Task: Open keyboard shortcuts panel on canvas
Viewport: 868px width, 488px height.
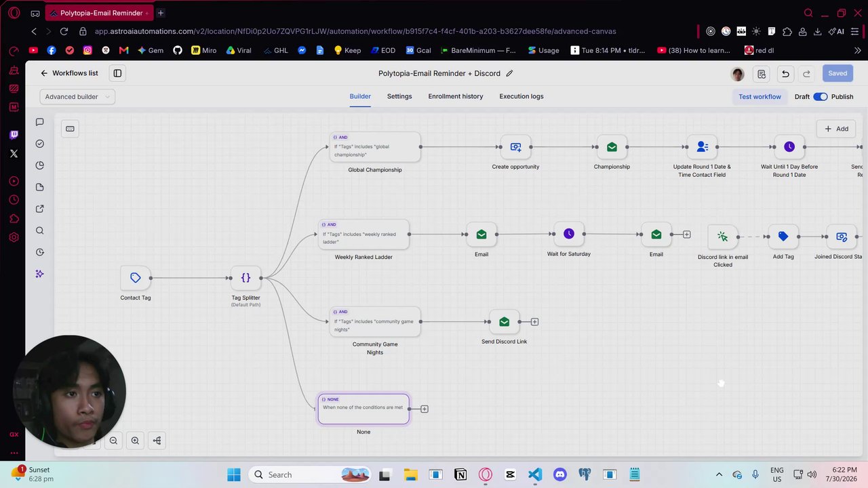Action: click(x=70, y=129)
